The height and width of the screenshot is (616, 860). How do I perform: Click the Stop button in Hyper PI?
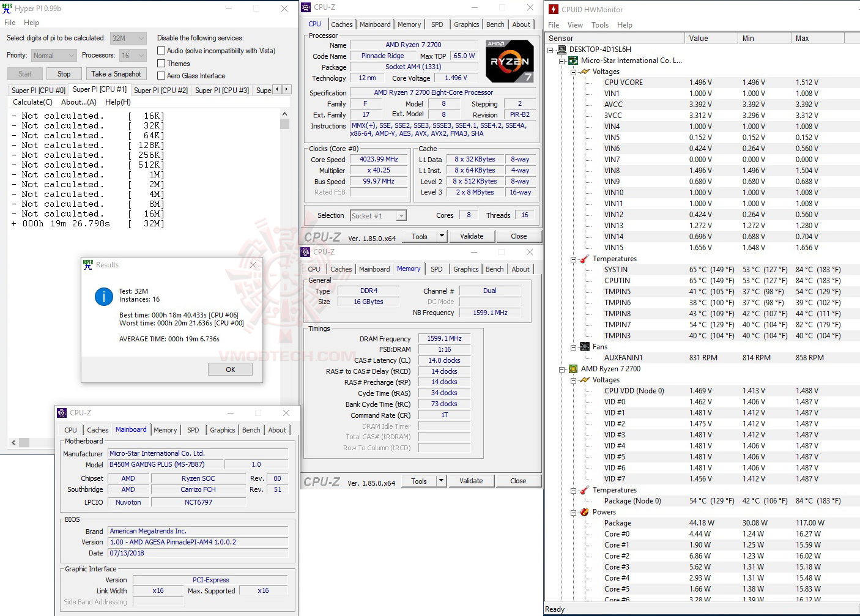64,74
